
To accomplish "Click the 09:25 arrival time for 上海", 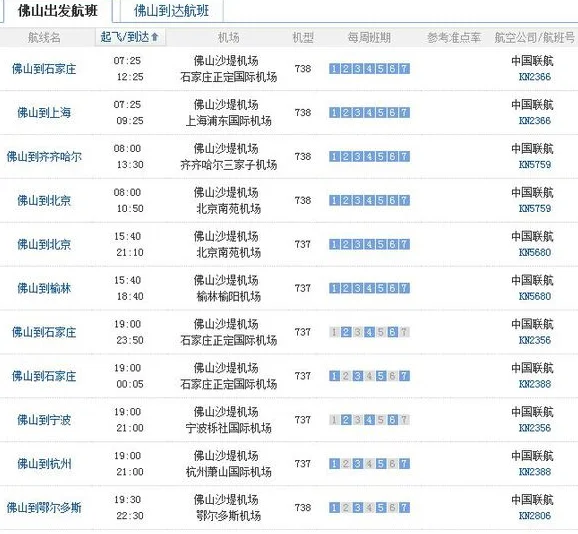I will pos(130,121).
